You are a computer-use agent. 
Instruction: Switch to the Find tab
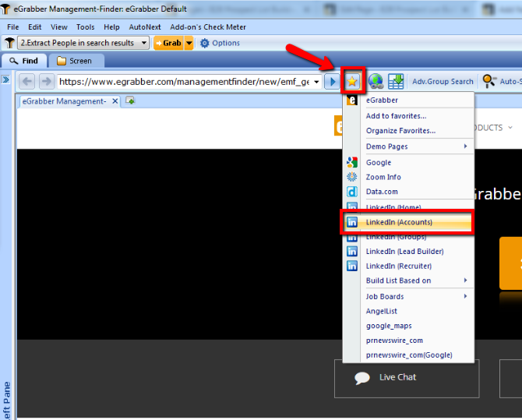(24, 61)
